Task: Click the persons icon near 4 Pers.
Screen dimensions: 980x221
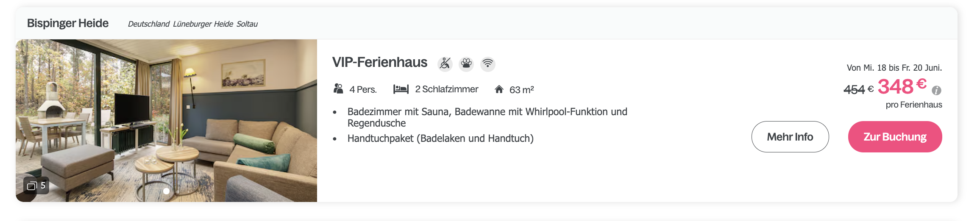Action: (x=338, y=89)
